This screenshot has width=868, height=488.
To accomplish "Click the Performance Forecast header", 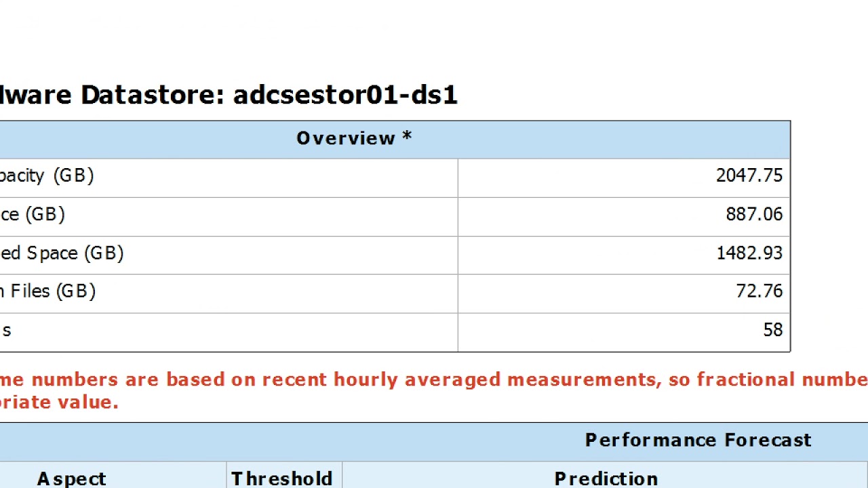I will point(698,440).
